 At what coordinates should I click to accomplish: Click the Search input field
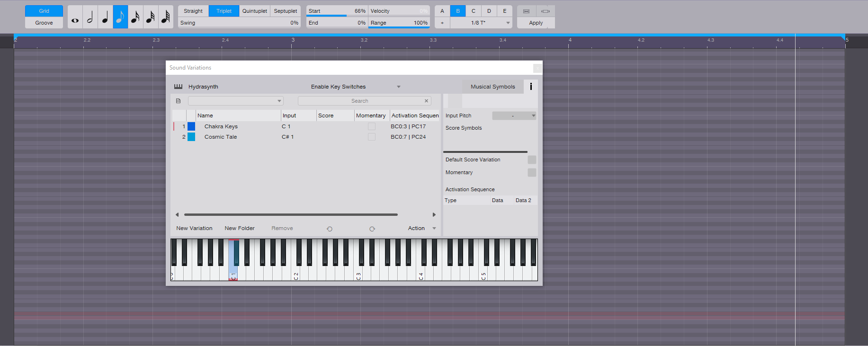pos(360,101)
